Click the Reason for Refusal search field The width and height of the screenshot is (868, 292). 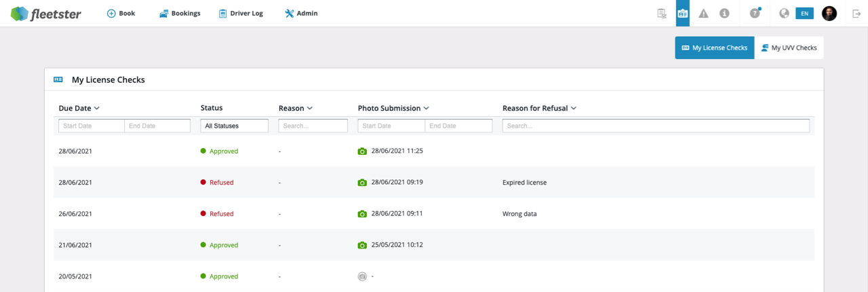click(x=656, y=126)
